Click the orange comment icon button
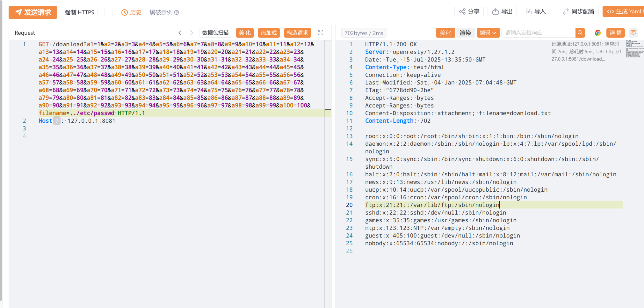This screenshot has width=644, height=308. pos(633,33)
